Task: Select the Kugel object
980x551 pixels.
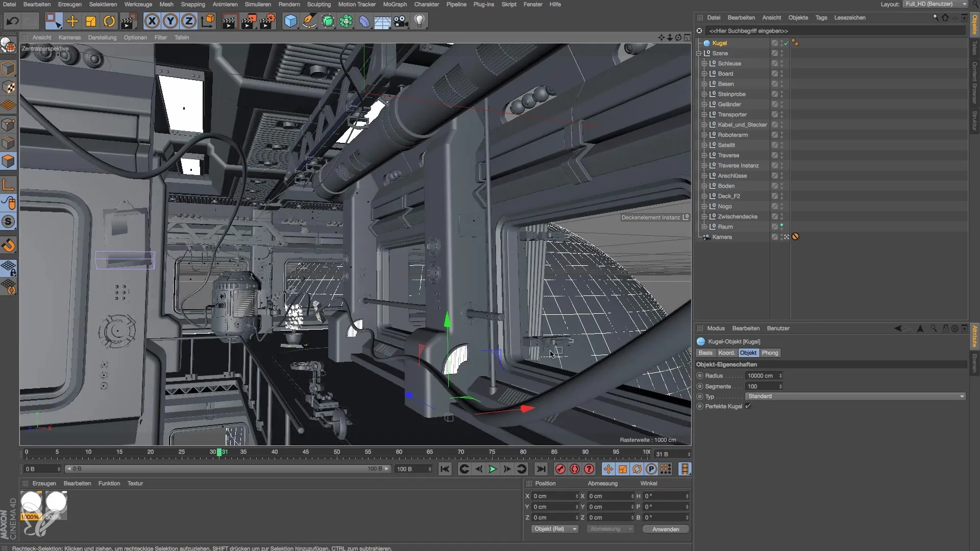Action: point(719,43)
